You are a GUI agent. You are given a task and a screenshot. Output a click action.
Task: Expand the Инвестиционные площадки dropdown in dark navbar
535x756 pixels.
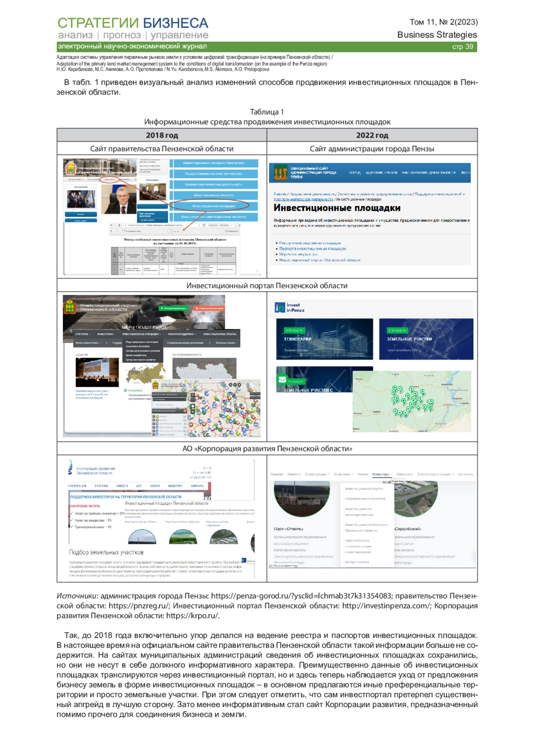pyautogui.click(x=141, y=334)
